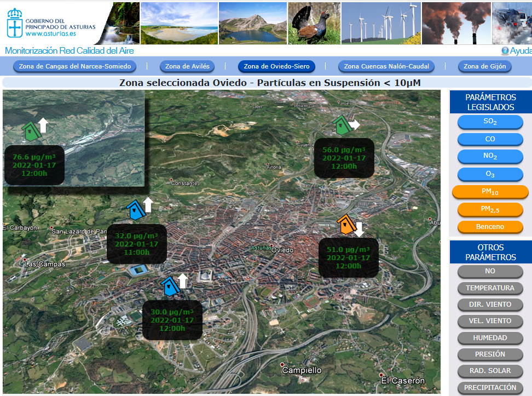Viewport: 532px width, 396px height.
Task: Click the wind turbines header thumbnail
Action: [x=381, y=23]
